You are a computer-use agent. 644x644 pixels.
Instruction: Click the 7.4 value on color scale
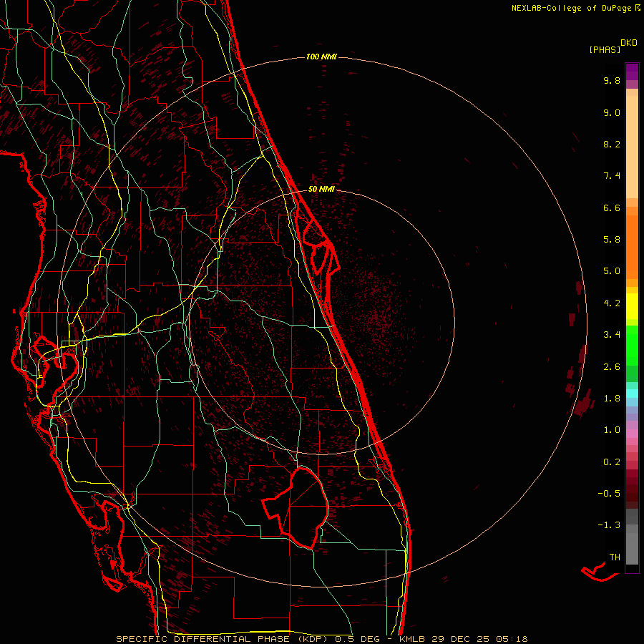tap(612, 176)
